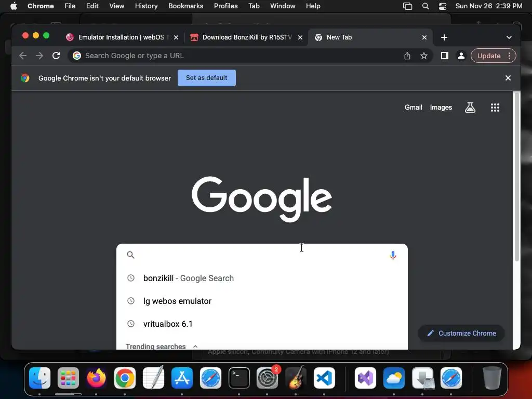Screen dimensions: 532x399
Task: Click the magnifier icon in search box
Action: coord(130,255)
